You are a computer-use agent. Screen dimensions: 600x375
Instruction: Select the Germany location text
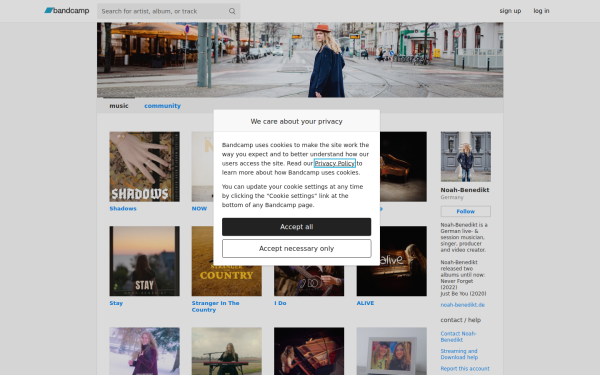(452, 197)
